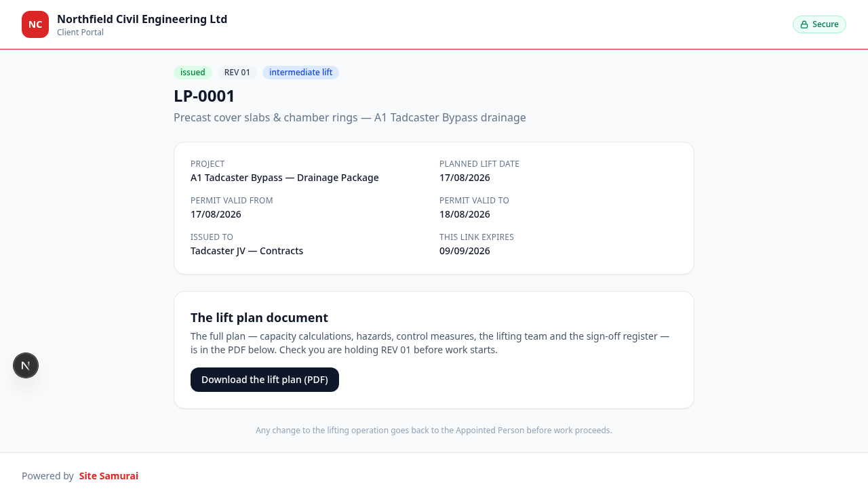The height and width of the screenshot is (499, 868).
Task: Open the Next.js dev tools badge
Action: (x=26, y=365)
